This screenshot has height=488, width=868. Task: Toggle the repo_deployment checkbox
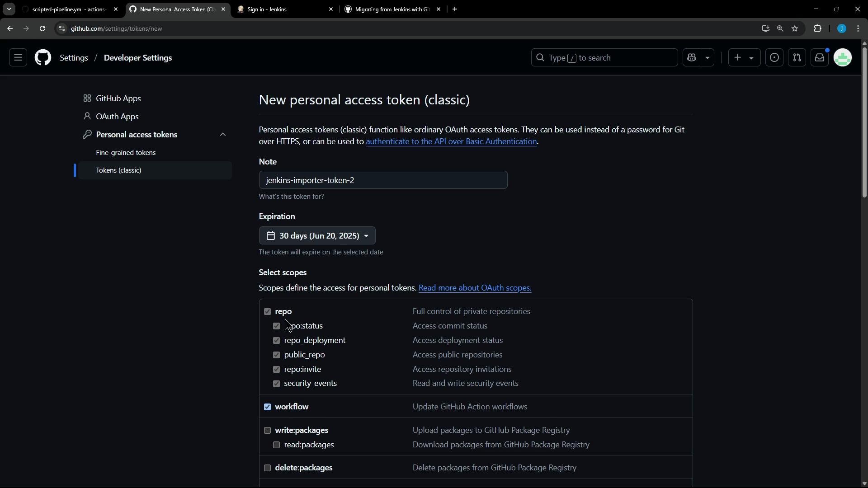pyautogui.click(x=276, y=340)
